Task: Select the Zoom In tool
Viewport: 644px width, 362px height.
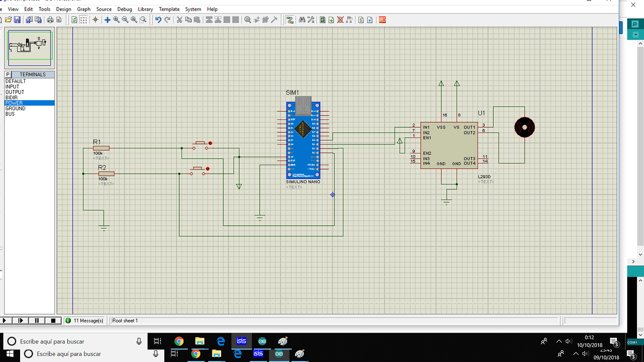Action: (116, 20)
